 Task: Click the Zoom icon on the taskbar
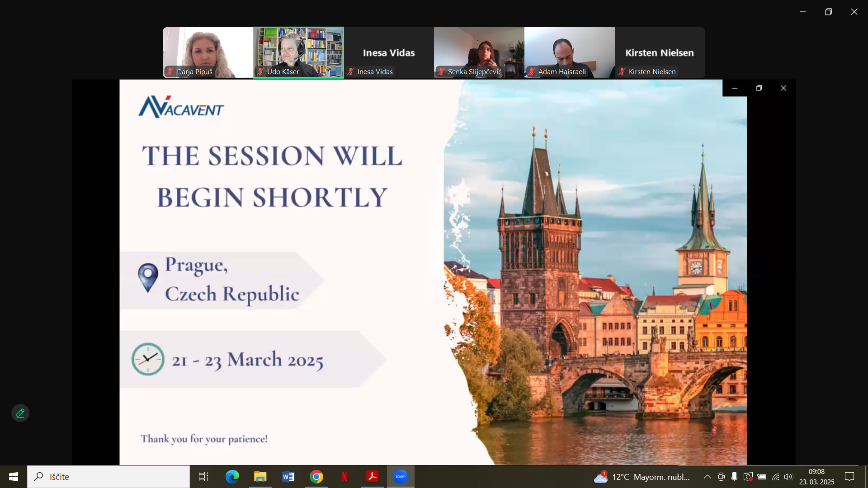pyautogui.click(x=401, y=477)
